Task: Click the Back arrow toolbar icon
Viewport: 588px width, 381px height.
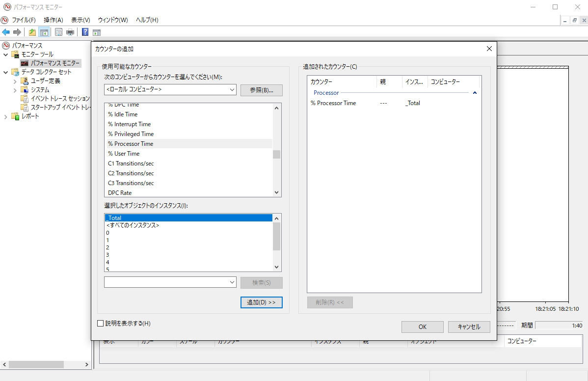Action: (6, 32)
